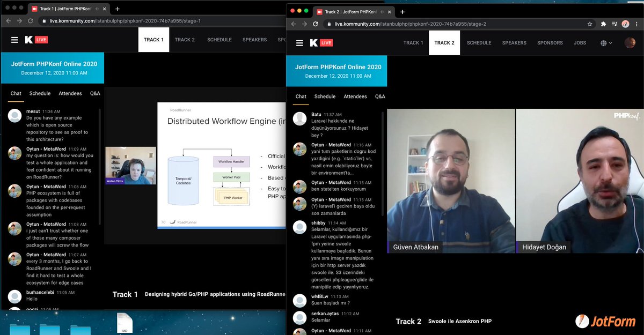The width and height of the screenshot is (644, 335).
Task: Click mesut's username in Track 1 chat
Action: (33, 111)
